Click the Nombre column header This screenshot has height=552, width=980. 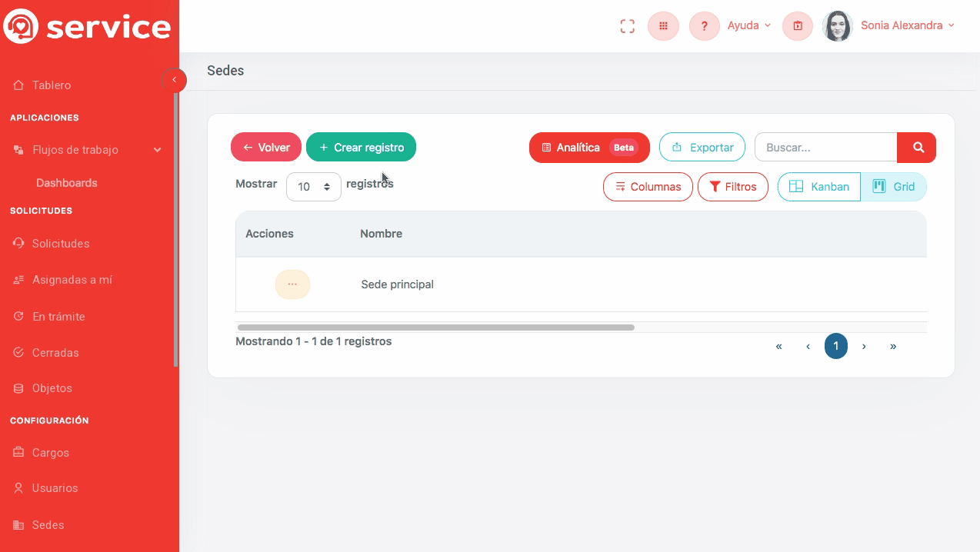[x=382, y=234]
